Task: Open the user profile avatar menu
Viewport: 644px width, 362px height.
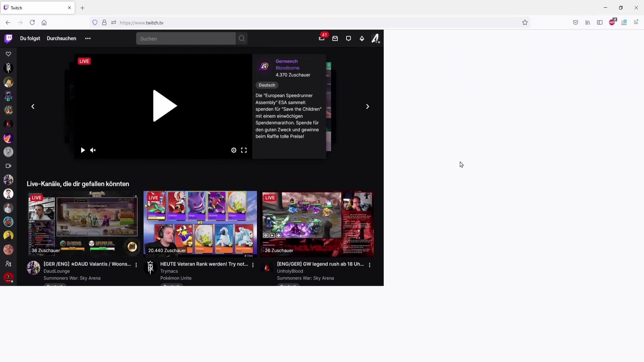Action: pos(375,39)
